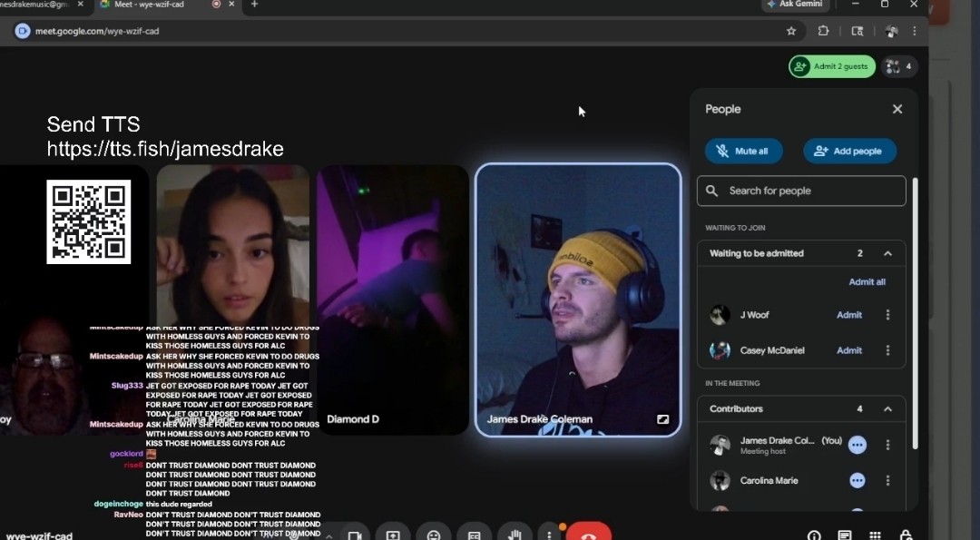Select James Drake Coleman's video tile

(x=578, y=300)
